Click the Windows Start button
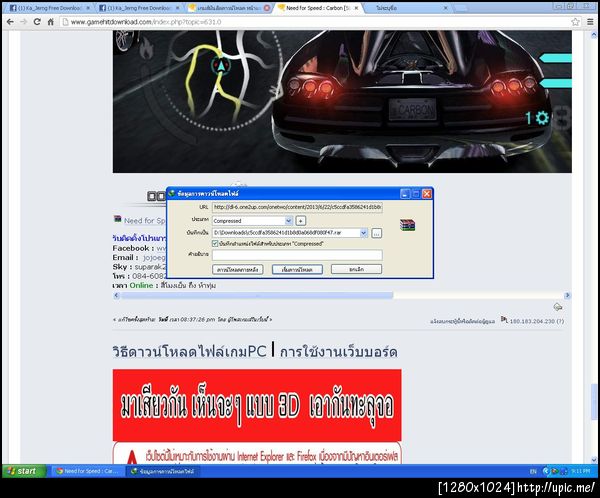600x498 pixels. (24, 471)
